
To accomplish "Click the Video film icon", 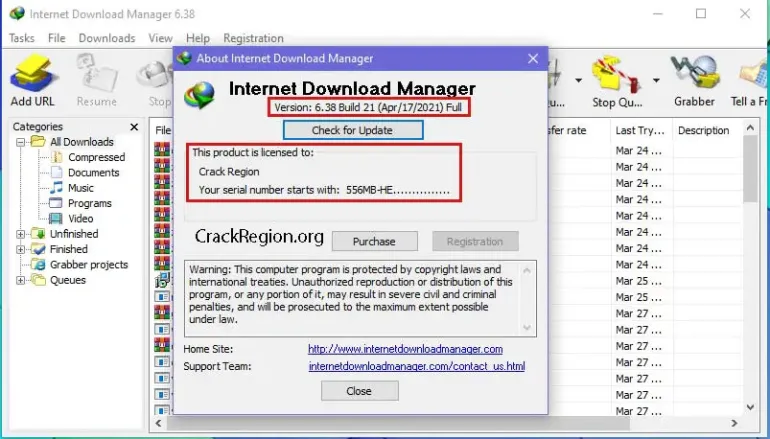I will 56,219.
